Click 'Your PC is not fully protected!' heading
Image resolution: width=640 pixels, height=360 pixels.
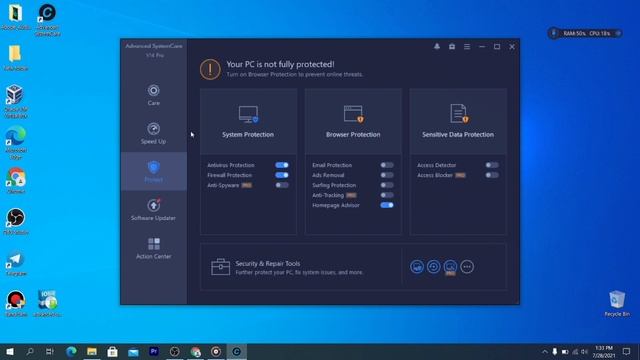(x=280, y=64)
